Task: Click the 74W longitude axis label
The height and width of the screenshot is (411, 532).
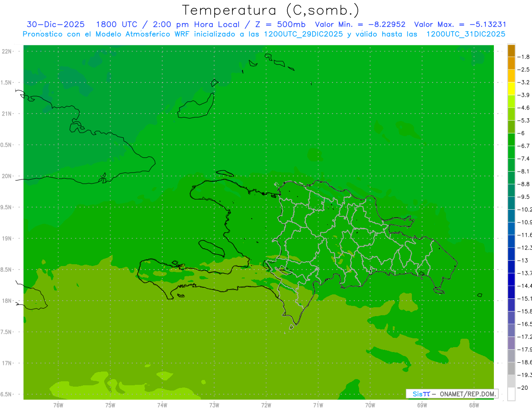Action: pos(162,405)
